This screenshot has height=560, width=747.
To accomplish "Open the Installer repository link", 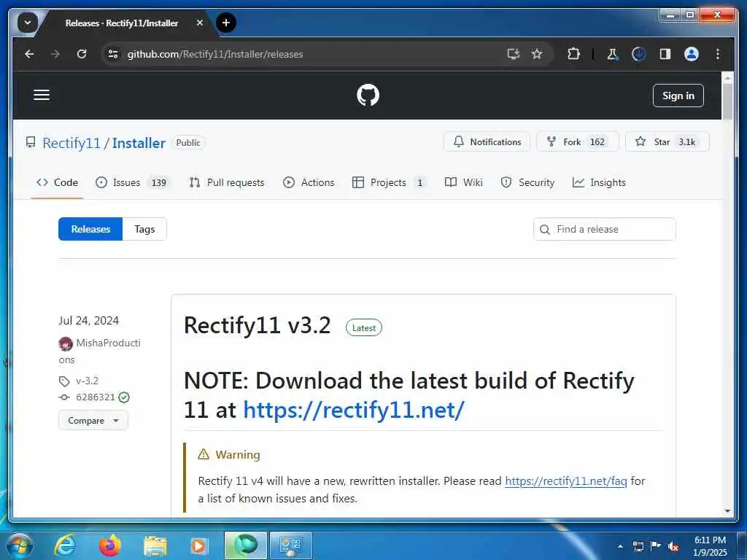I will [x=139, y=143].
